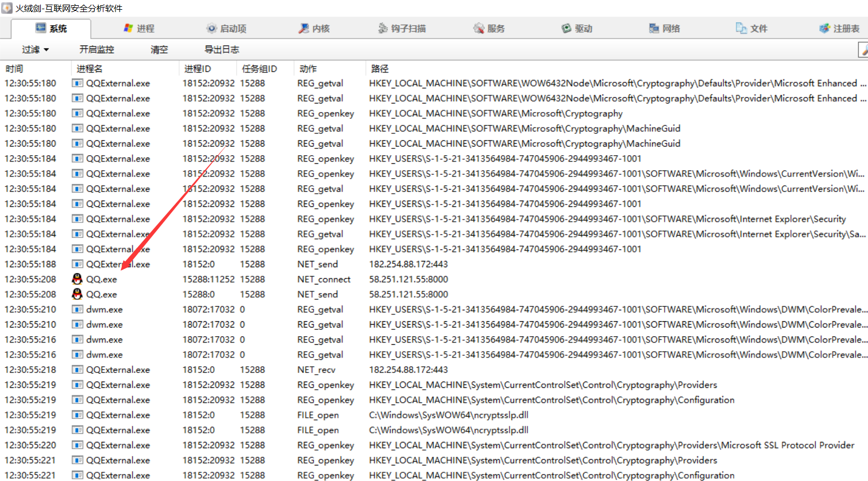Select the time cell 12:30:55:218
This screenshot has width=868, height=481.
click(x=30, y=370)
